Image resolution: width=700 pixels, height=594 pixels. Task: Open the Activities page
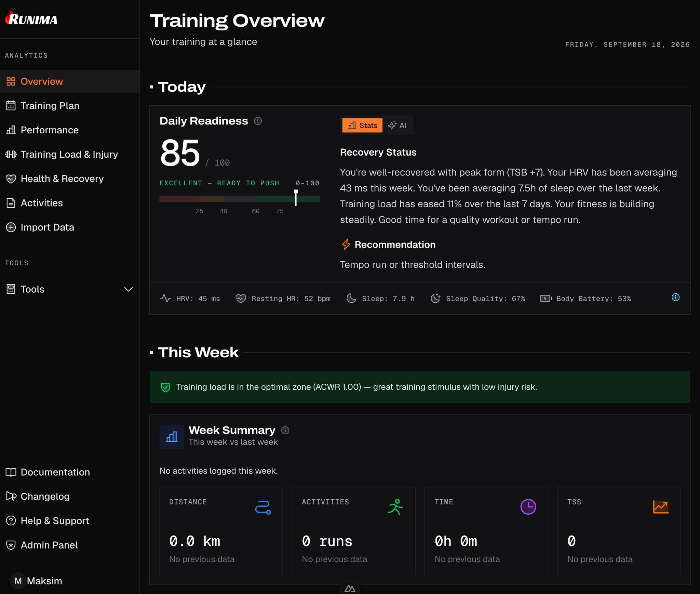point(70,203)
